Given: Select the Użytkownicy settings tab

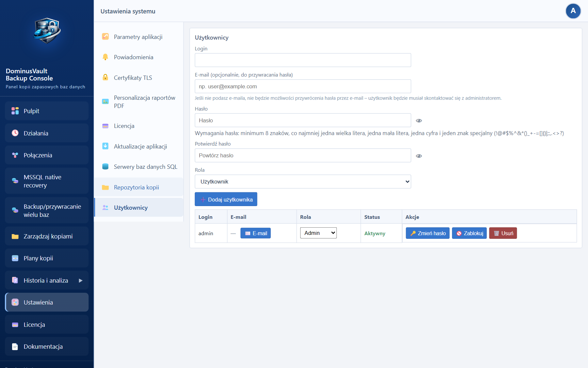Looking at the screenshot, I should coord(139,207).
